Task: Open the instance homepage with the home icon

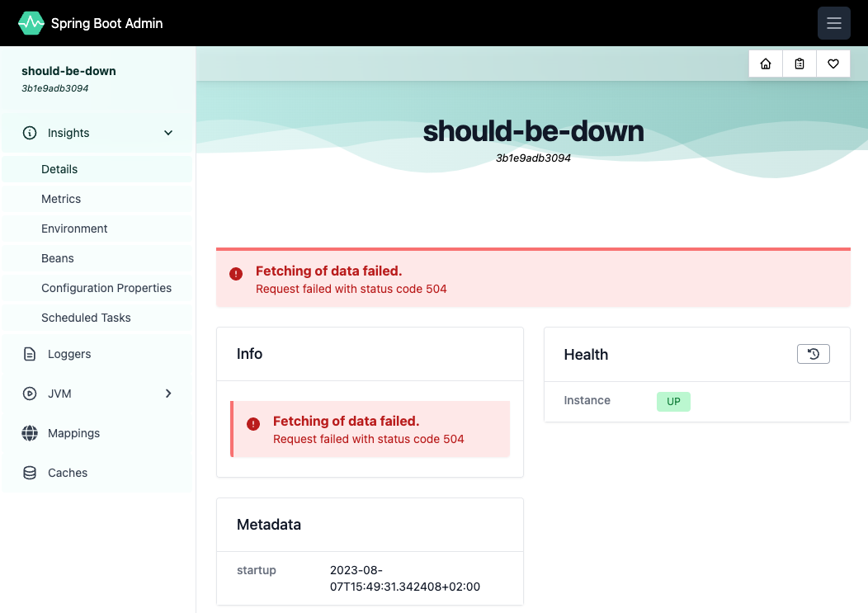Action: (765, 64)
